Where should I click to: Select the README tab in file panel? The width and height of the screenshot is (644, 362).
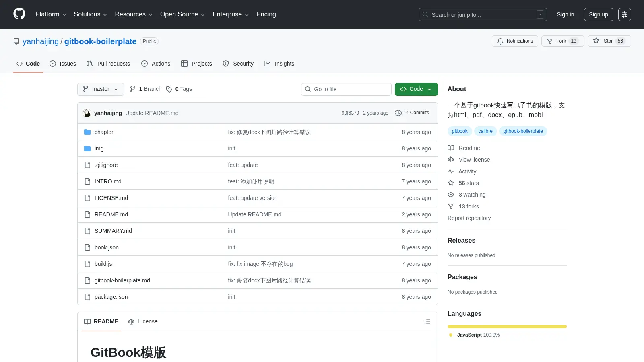click(101, 321)
